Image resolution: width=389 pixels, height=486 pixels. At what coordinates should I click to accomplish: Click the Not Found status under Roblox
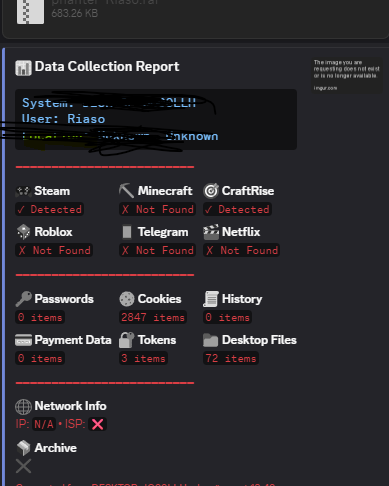54,250
